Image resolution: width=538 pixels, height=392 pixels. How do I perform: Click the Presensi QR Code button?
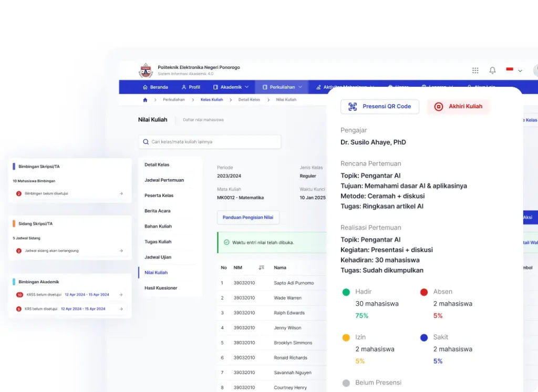tap(379, 107)
